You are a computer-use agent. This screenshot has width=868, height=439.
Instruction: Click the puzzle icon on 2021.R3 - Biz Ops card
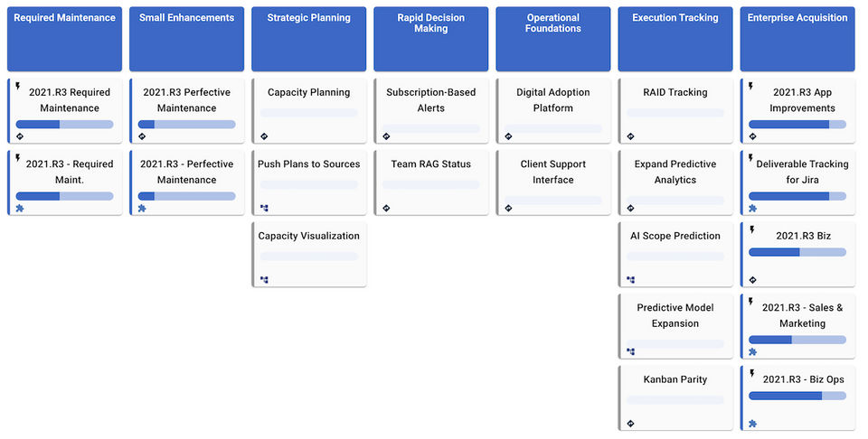pos(752,424)
